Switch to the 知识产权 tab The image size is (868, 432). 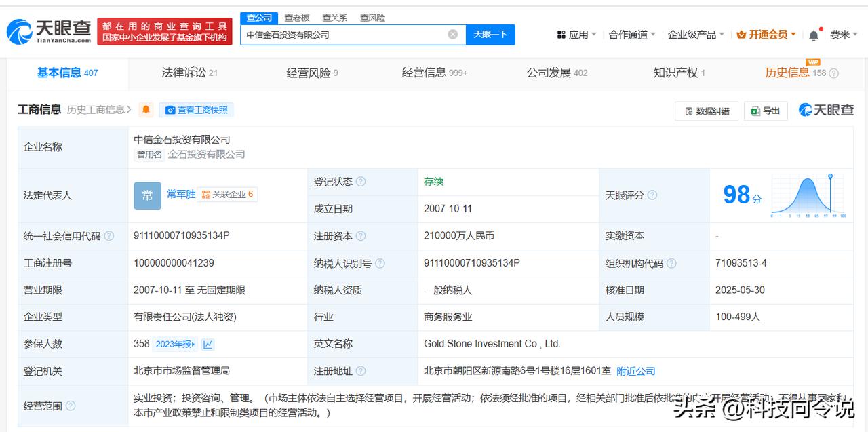pos(679,73)
